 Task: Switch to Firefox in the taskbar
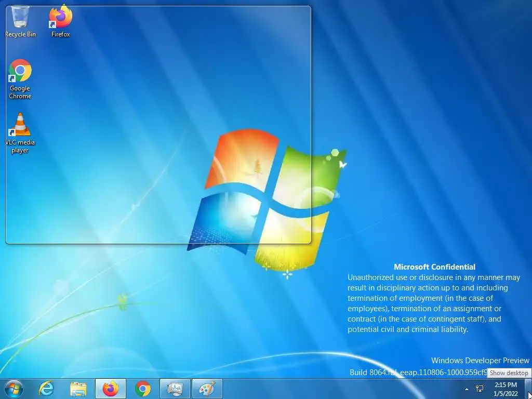click(x=111, y=389)
